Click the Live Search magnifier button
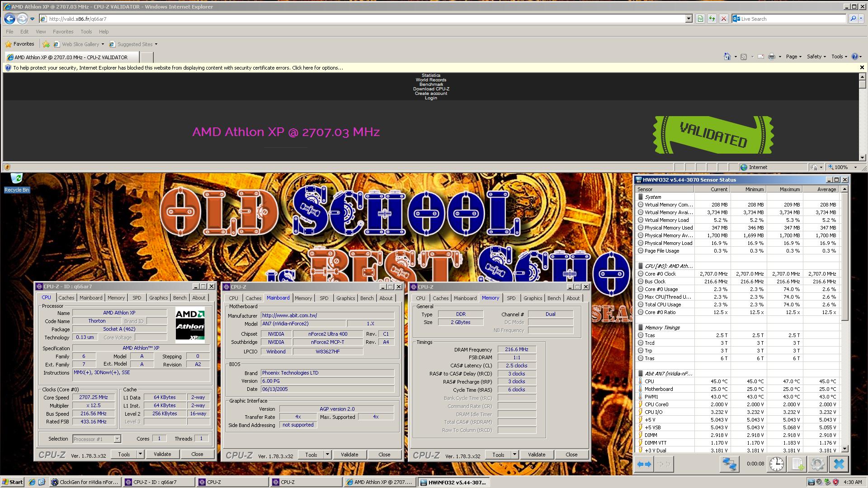 [x=853, y=19]
